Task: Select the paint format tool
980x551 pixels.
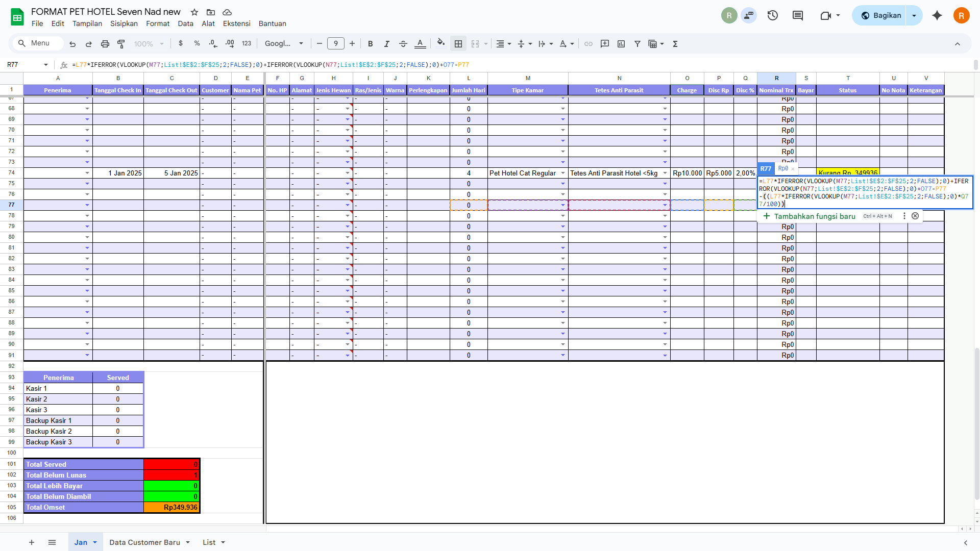Action: coord(121,44)
